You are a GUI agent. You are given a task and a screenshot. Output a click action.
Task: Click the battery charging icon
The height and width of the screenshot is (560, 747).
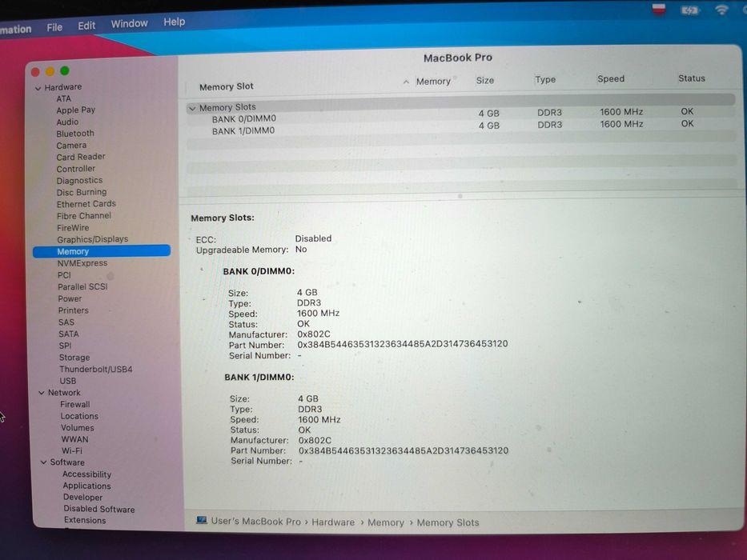pos(690,10)
